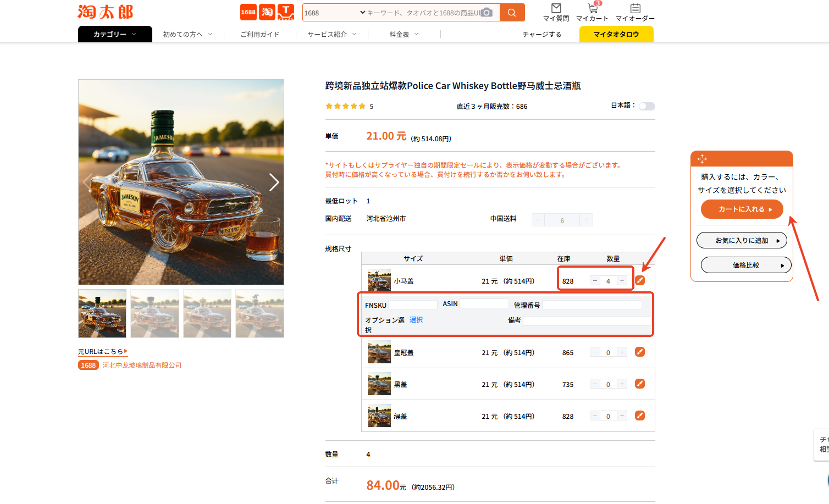Click edit icon for 皇冠盖 row

[x=640, y=352]
